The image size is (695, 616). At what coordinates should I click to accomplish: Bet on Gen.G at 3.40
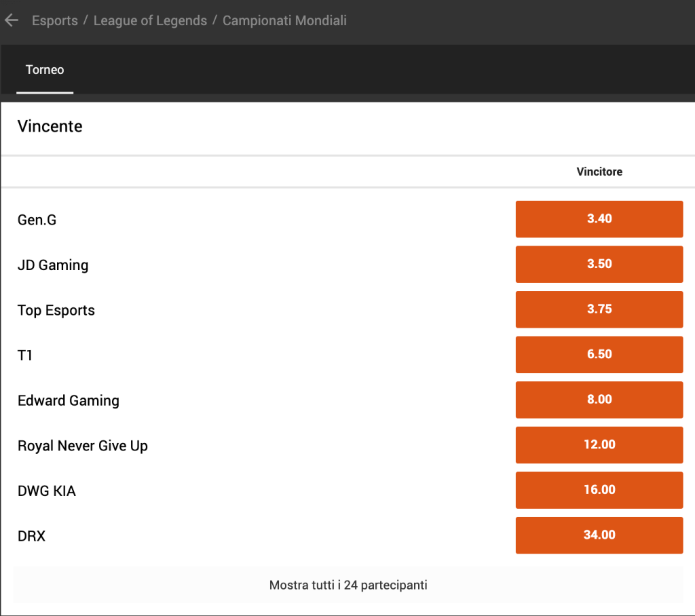(x=599, y=219)
